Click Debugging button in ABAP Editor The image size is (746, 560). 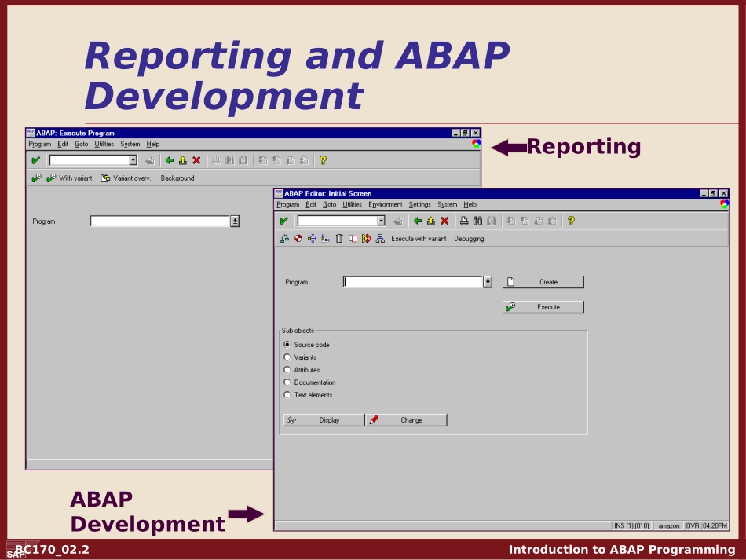point(469,238)
